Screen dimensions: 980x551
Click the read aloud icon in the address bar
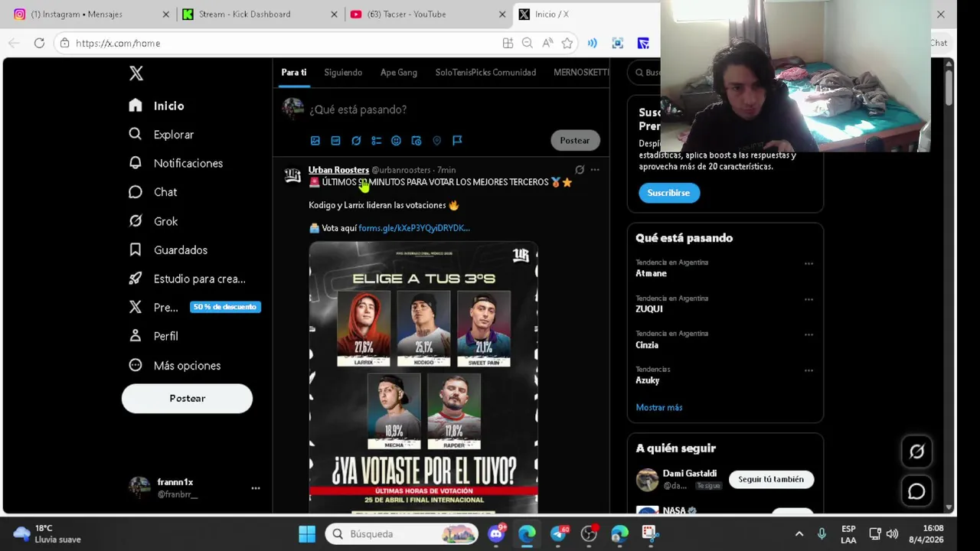click(x=547, y=44)
